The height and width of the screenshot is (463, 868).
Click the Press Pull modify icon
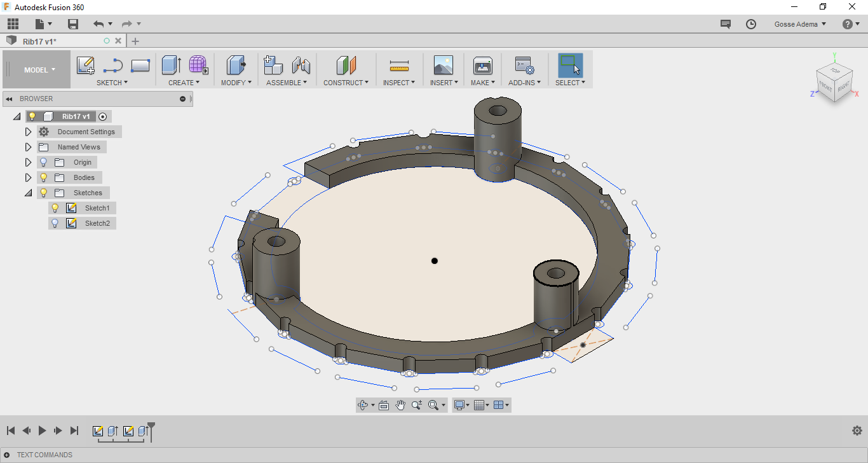coord(236,66)
